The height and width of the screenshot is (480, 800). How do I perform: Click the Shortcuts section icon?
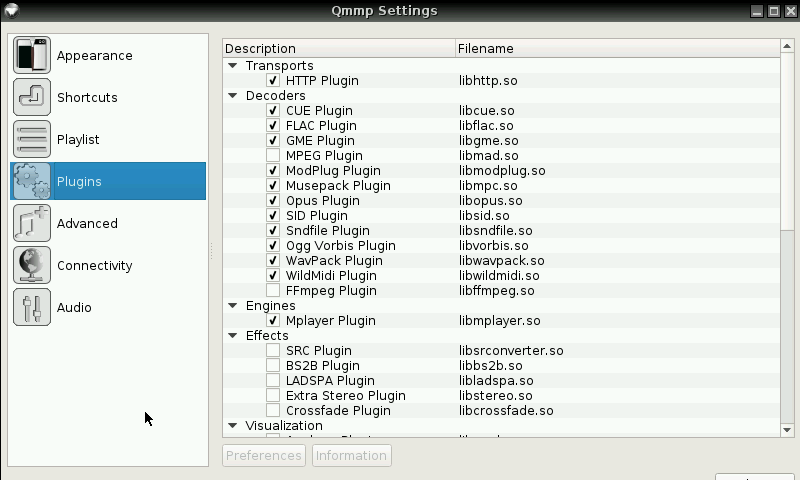click(32, 97)
